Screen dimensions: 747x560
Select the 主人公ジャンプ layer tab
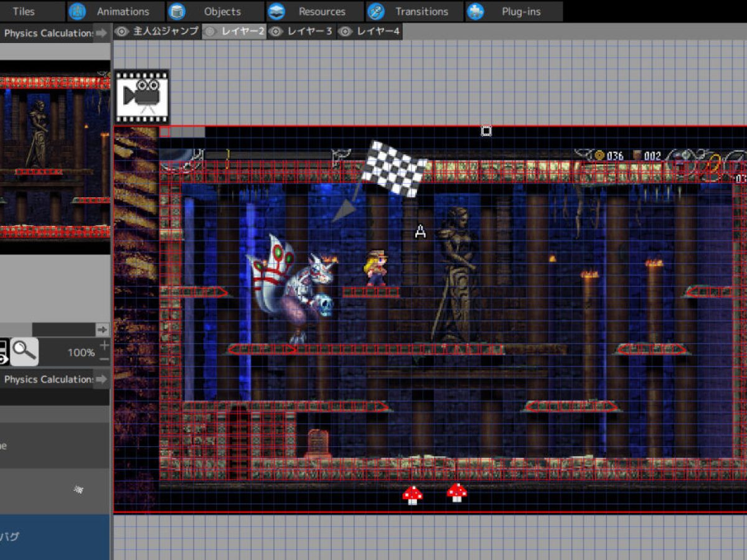(x=157, y=31)
